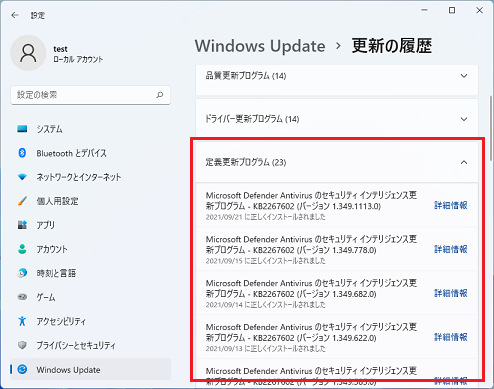Open 個人用設定 in the sidebar
Image resolution: width=494 pixels, height=389 pixels.
[x=90, y=201]
